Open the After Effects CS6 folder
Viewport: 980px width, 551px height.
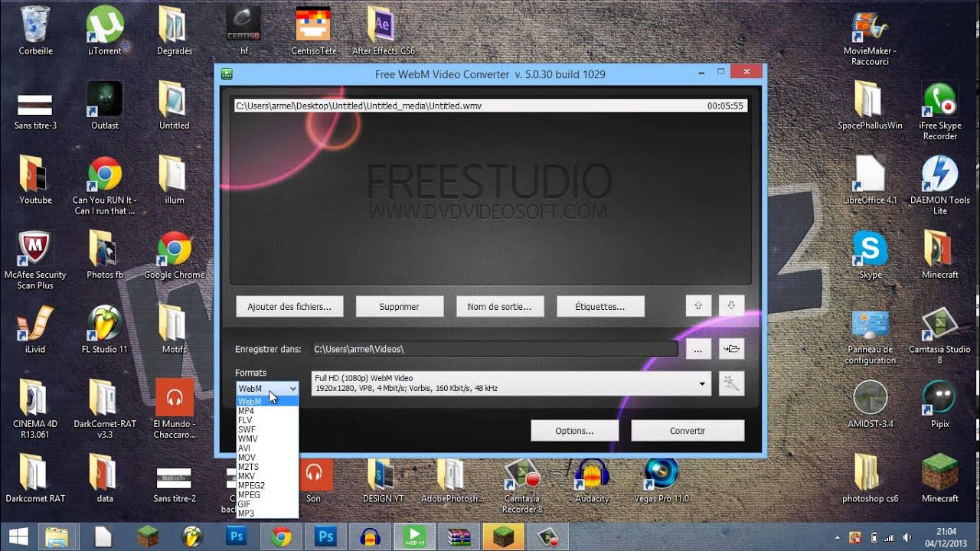[x=383, y=31]
